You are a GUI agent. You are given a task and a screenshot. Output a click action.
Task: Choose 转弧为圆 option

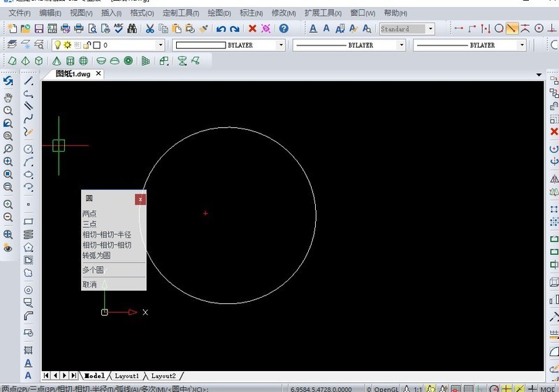(x=96, y=255)
